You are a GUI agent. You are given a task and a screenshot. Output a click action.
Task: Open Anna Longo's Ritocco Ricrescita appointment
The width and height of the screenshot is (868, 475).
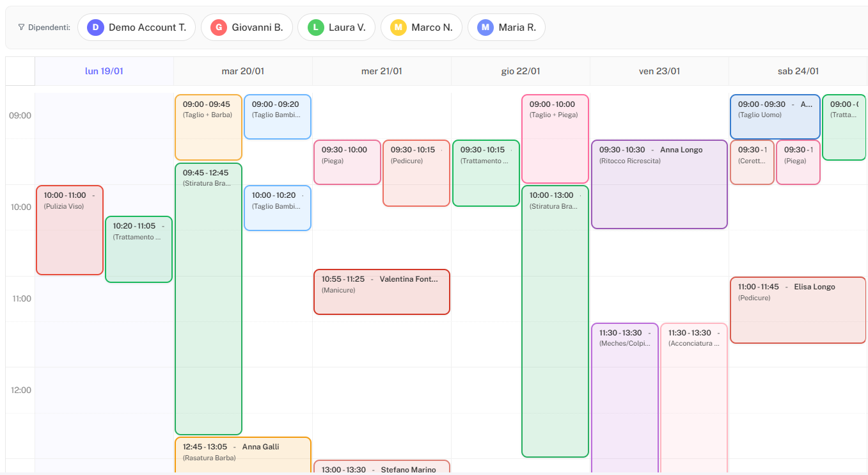tap(659, 184)
